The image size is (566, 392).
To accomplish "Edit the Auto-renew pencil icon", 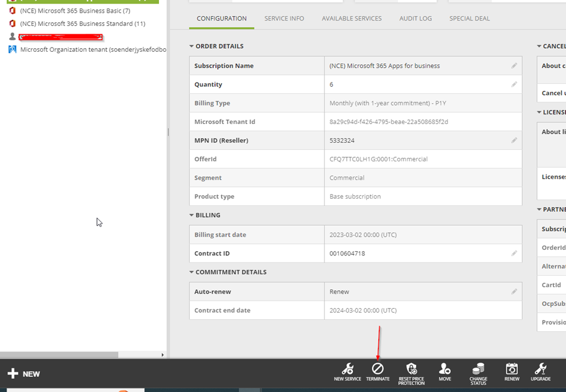I will [x=514, y=291].
